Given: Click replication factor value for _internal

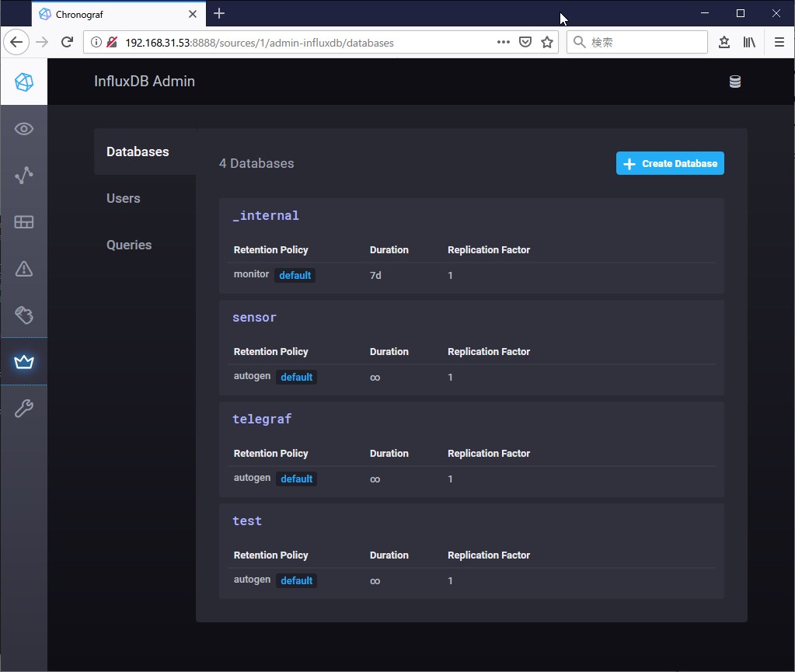Looking at the screenshot, I should click(x=450, y=275).
